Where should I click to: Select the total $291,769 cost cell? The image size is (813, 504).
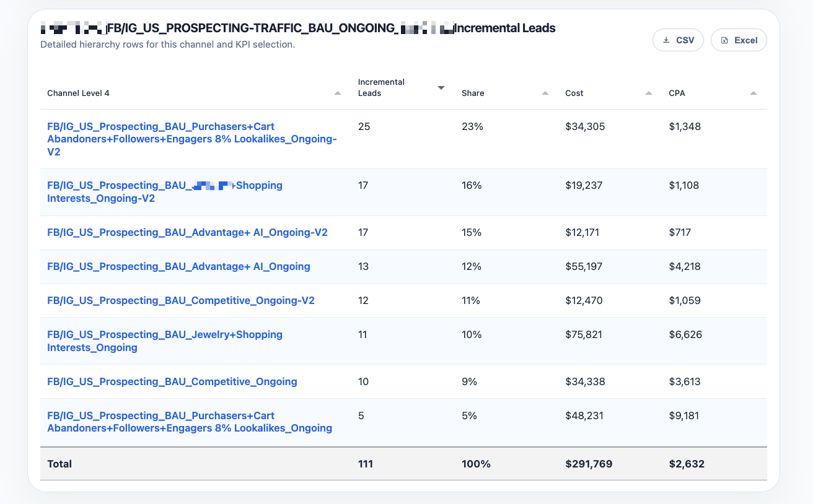coord(589,464)
